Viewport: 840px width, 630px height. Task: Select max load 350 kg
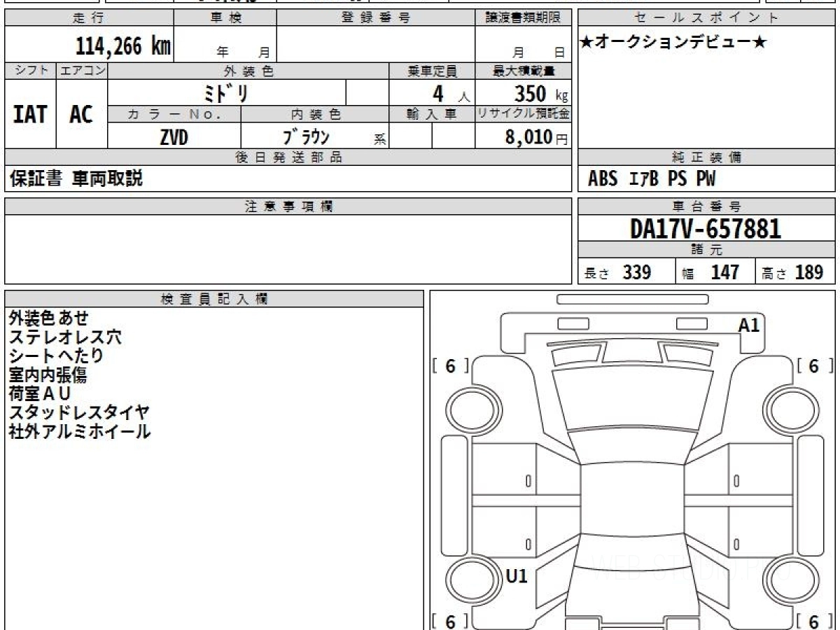tap(540, 93)
